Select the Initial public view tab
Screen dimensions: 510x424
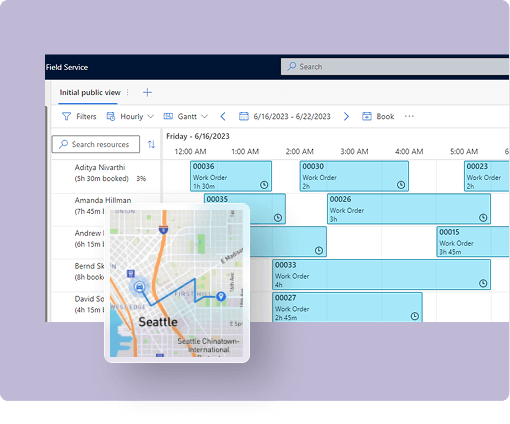tap(90, 93)
